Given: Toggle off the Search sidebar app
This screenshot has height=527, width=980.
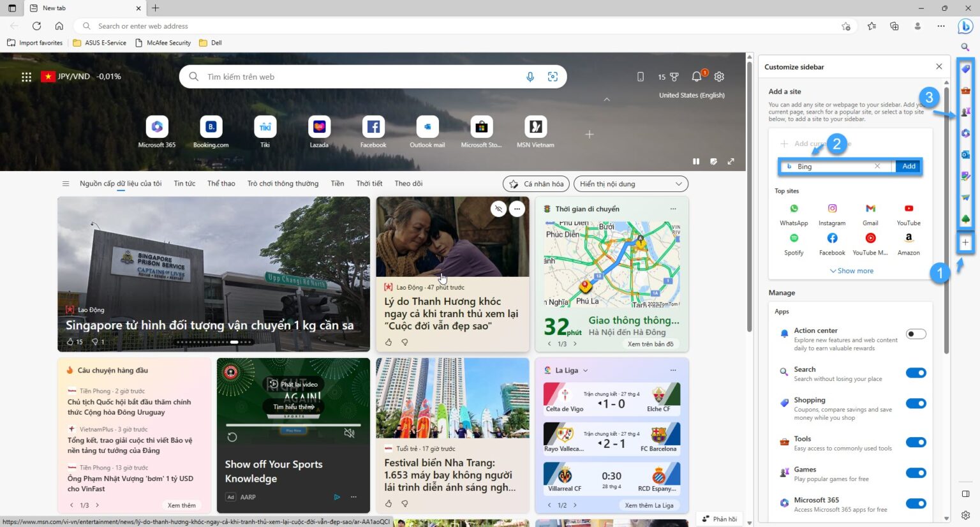Looking at the screenshot, I should click(x=916, y=373).
